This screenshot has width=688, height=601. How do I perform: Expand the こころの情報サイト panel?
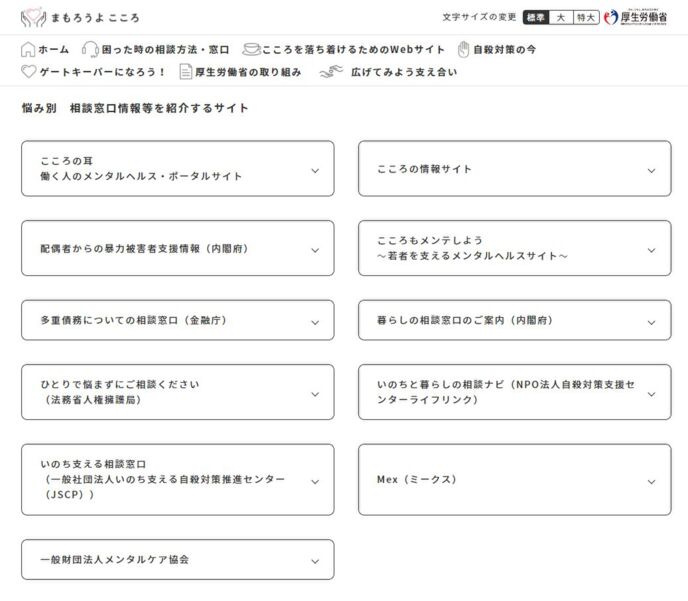[x=651, y=170]
